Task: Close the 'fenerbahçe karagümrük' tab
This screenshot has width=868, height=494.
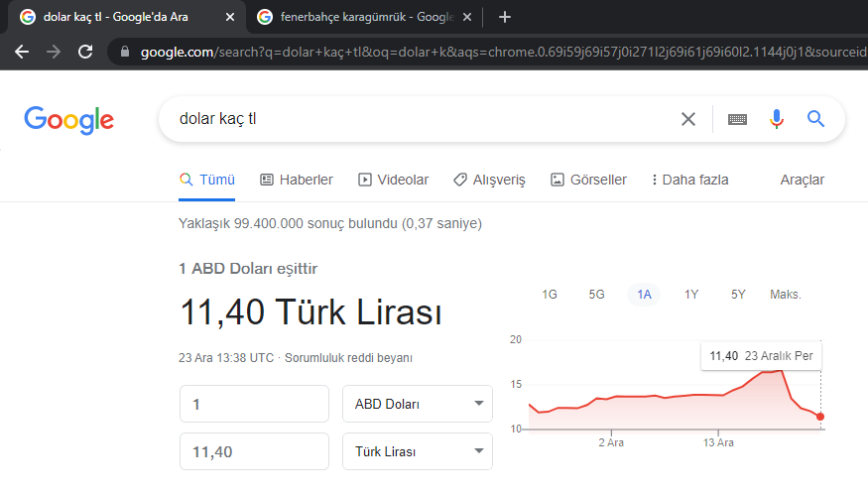Action: tap(467, 17)
